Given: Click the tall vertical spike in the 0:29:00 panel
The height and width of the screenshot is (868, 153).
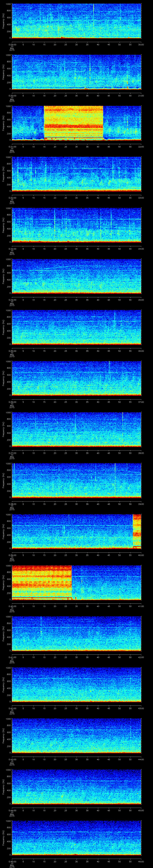Looking at the screenshot, I should [x=94, y=15].
